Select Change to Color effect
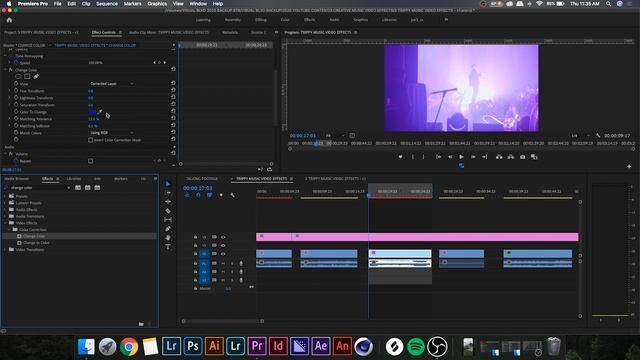The width and height of the screenshot is (640, 360). tap(36, 243)
